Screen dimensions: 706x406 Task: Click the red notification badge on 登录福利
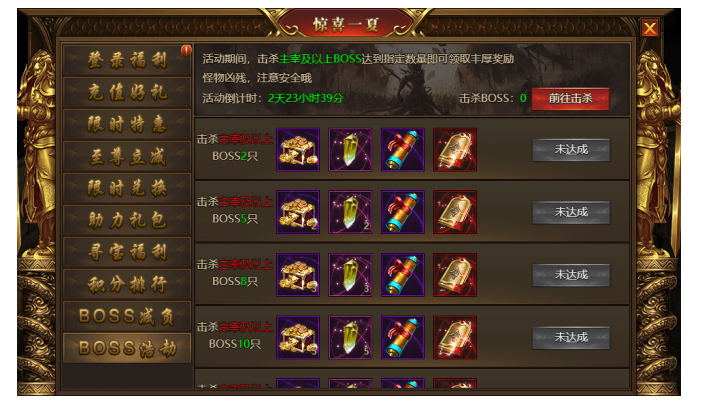(186, 50)
